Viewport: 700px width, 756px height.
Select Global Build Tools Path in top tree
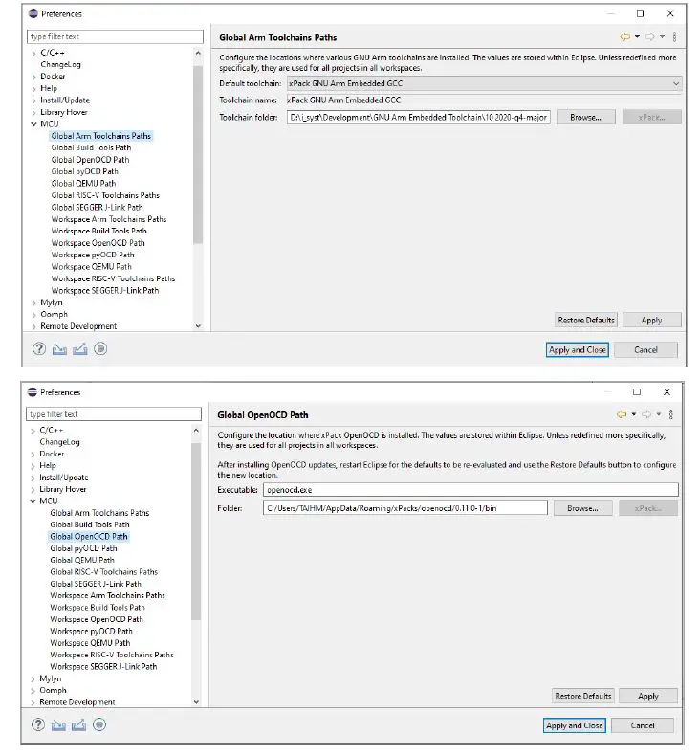coord(91,147)
